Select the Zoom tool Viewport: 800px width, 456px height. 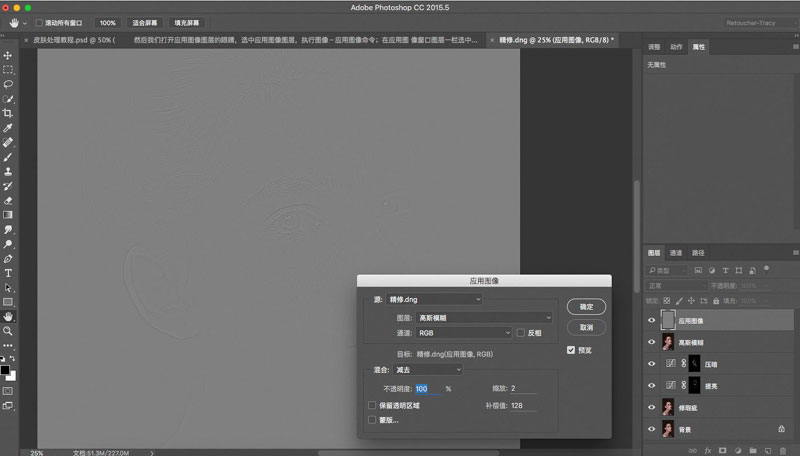click(8, 331)
